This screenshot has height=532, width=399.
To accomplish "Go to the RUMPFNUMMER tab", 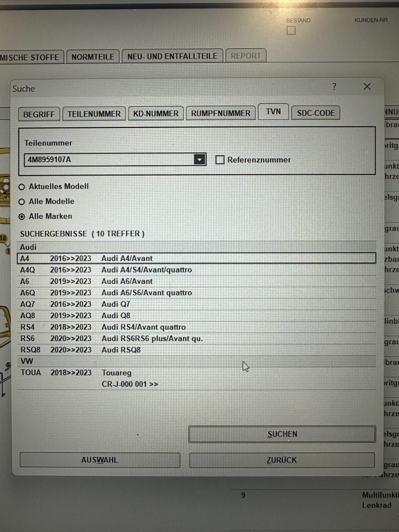I will 220,113.
